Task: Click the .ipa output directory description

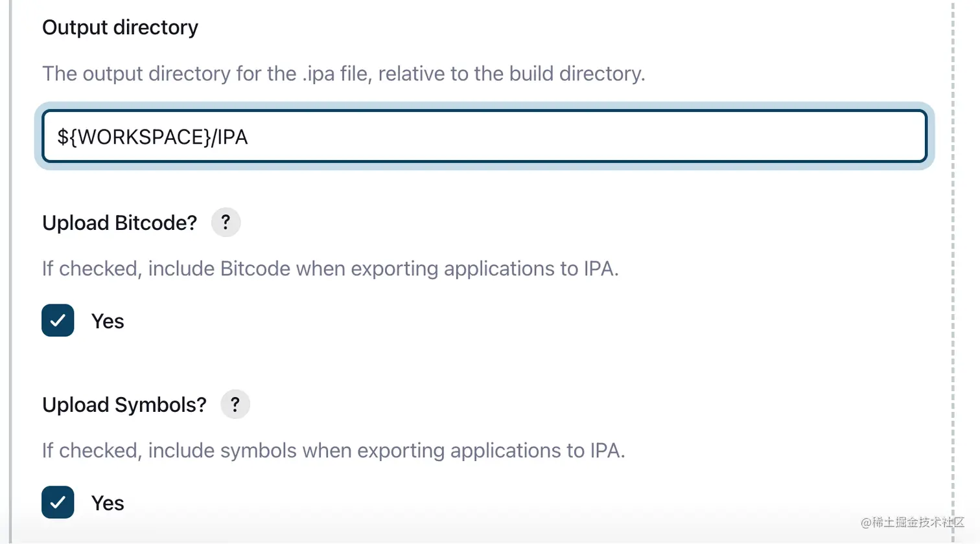Action: pyautogui.click(x=344, y=74)
